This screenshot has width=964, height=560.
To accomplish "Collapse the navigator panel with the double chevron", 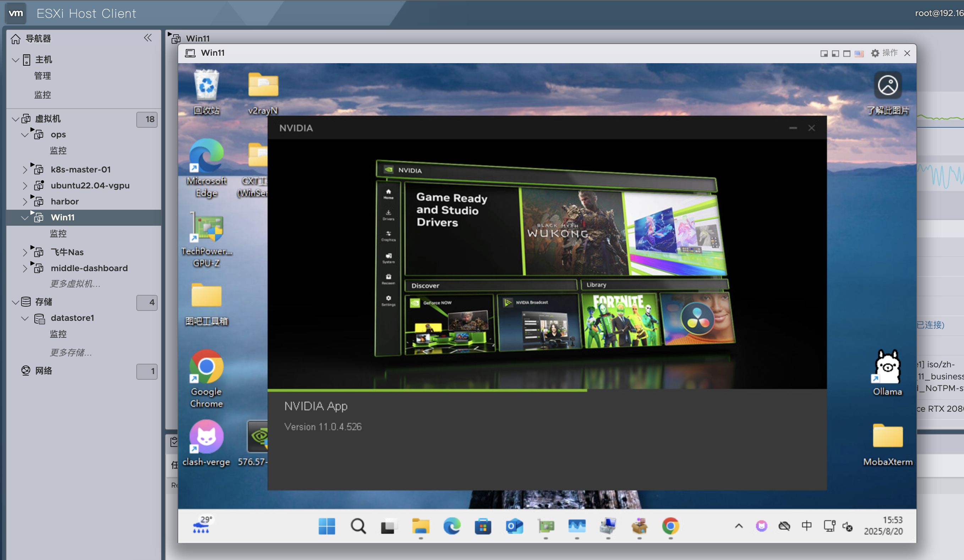I will coord(148,38).
